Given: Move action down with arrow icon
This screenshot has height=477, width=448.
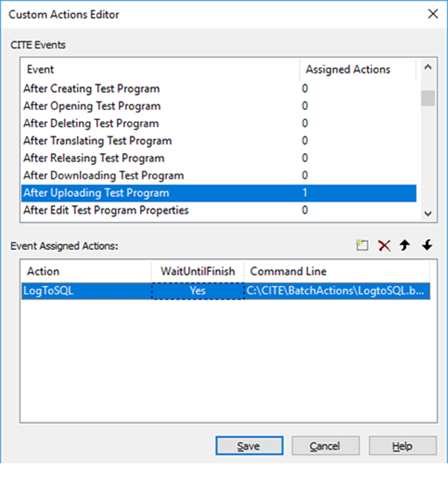Looking at the screenshot, I should 427,245.
